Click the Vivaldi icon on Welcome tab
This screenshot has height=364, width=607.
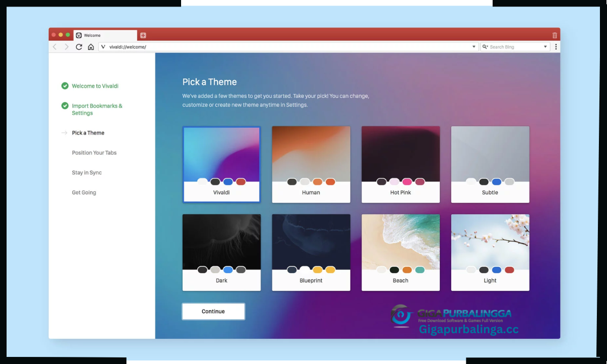(79, 35)
